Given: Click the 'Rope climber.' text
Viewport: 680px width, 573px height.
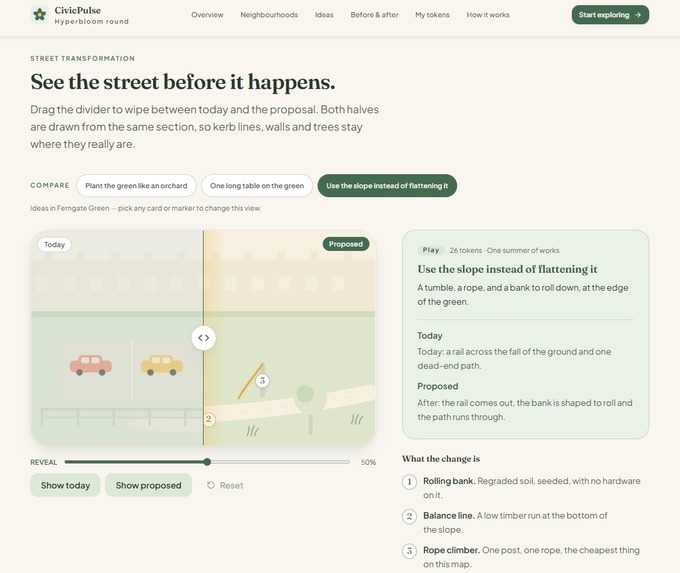Looking at the screenshot, I should click(x=451, y=550).
